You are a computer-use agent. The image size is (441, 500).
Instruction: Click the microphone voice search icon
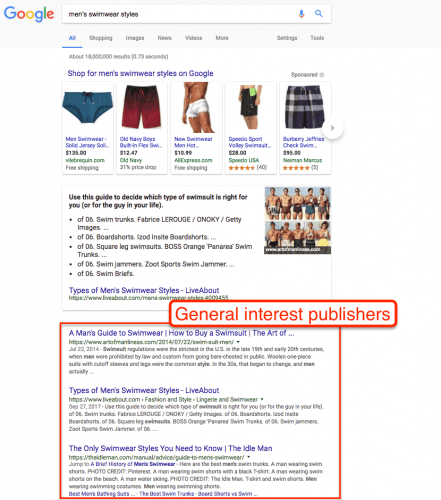pos(301,14)
